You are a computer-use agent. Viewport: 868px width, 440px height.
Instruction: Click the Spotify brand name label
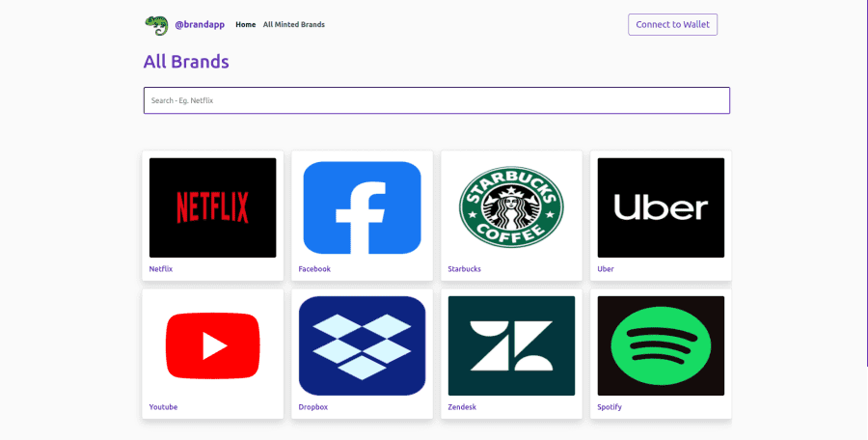click(x=610, y=407)
